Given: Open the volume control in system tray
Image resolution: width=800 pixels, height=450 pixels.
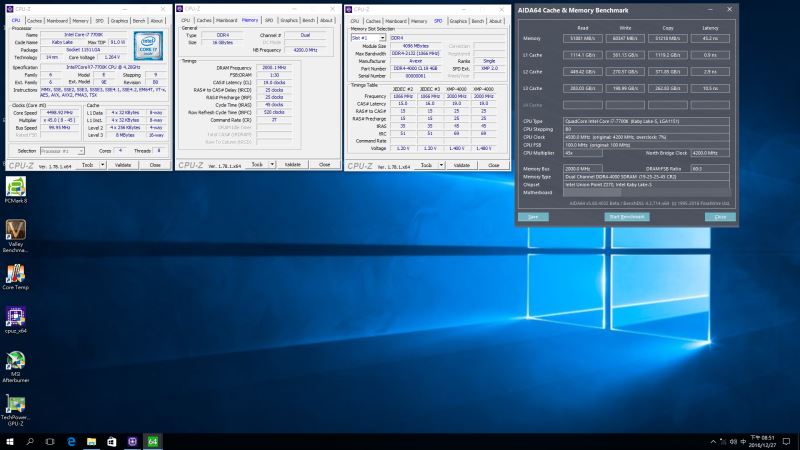Looking at the screenshot, I should pyautogui.click(x=733, y=442).
